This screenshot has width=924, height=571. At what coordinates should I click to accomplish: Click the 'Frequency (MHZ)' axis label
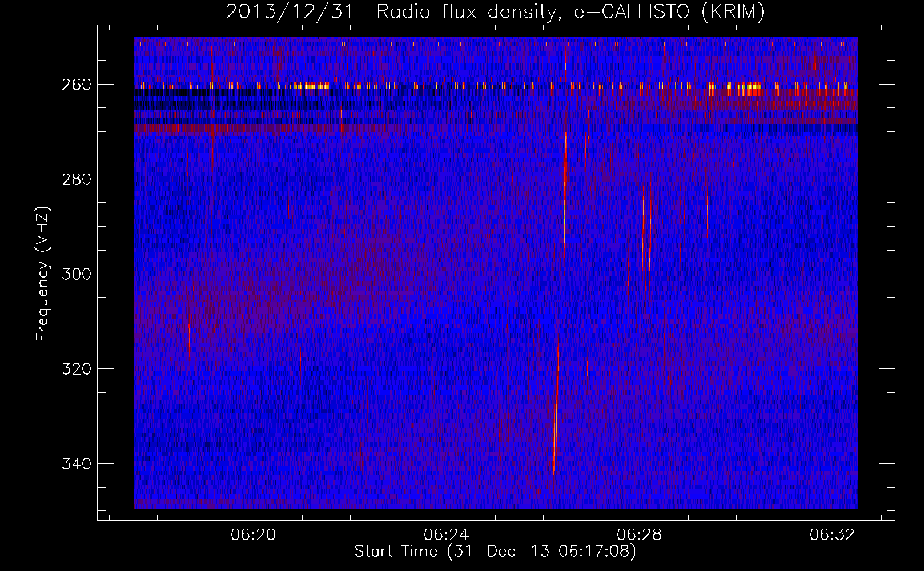click(43, 274)
